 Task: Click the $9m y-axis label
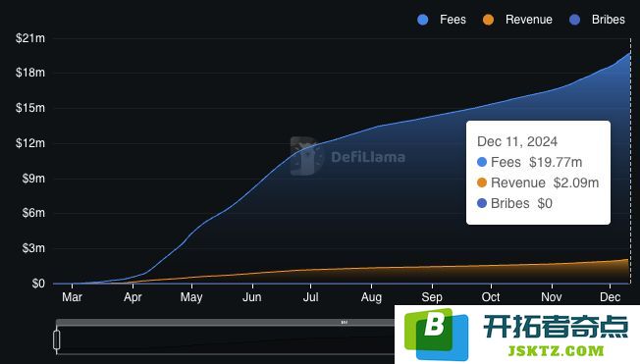click(33, 179)
